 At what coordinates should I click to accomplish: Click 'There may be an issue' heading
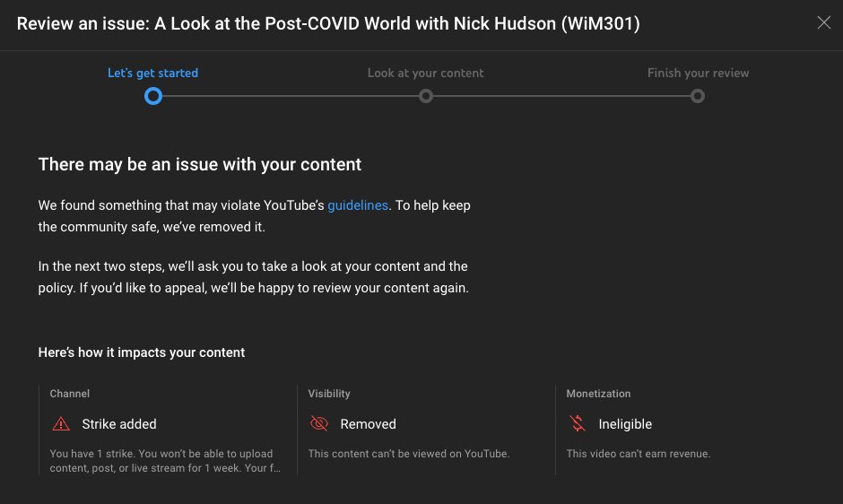199,165
